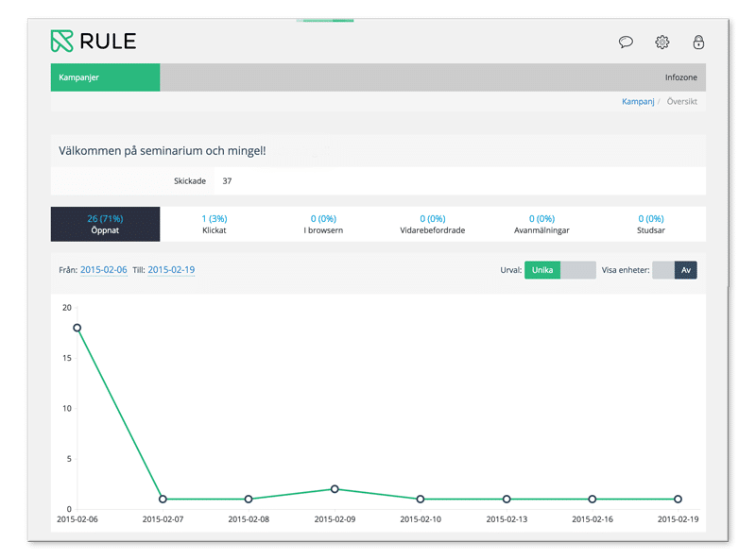The height and width of the screenshot is (560, 756).
Task: Open the Från date 2015-02-06 picker
Action: pyautogui.click(x=104, y=270)
